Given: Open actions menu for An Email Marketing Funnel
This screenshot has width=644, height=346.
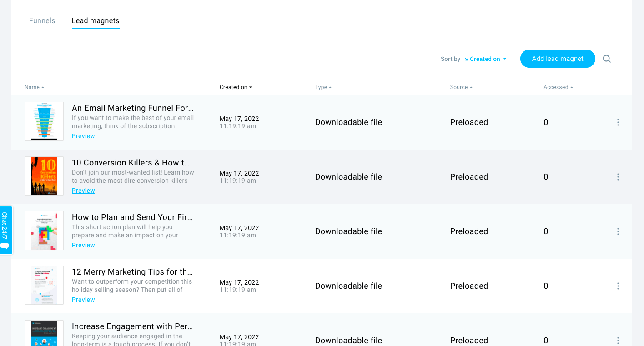Looking at the screenshot, I should pos(618,122).
